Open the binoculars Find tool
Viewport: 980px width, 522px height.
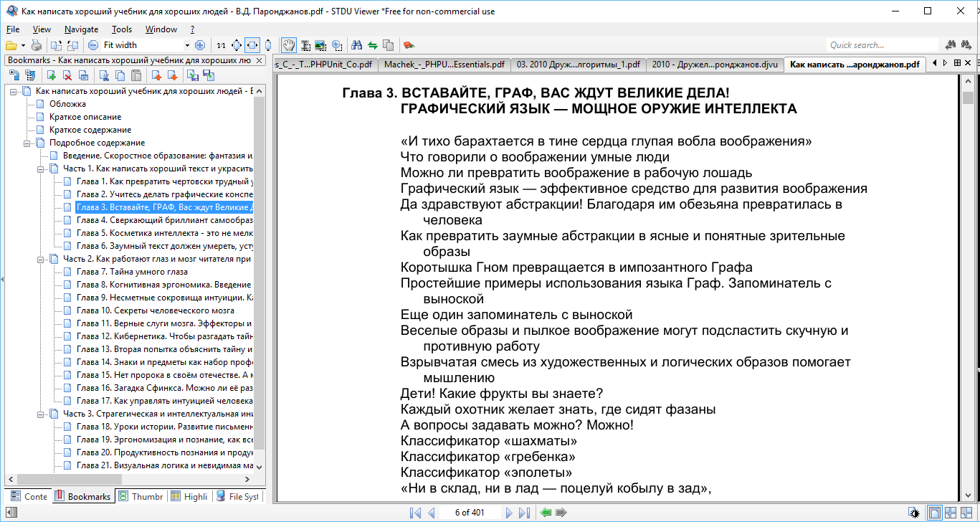tap(356, 45)
